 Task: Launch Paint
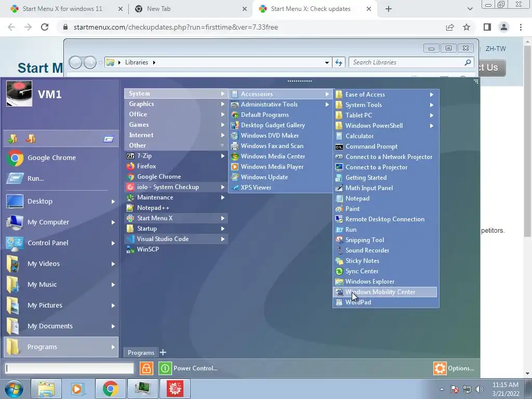click(385, 209)
